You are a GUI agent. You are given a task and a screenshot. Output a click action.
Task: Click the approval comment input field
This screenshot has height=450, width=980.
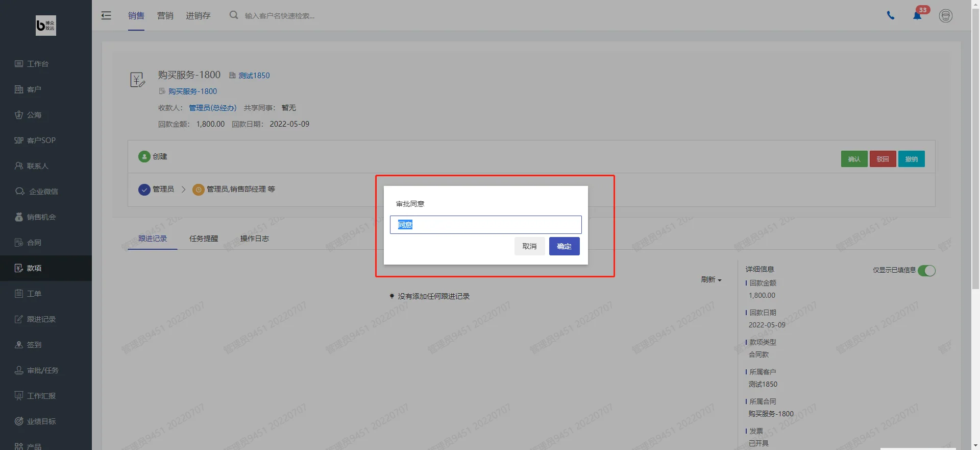click(x=486, y=225)
